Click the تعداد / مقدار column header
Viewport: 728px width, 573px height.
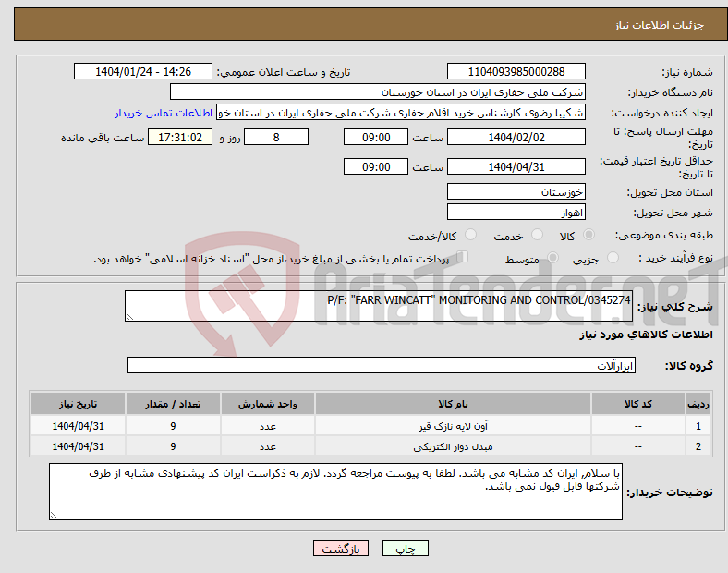[x=173, y=404]
